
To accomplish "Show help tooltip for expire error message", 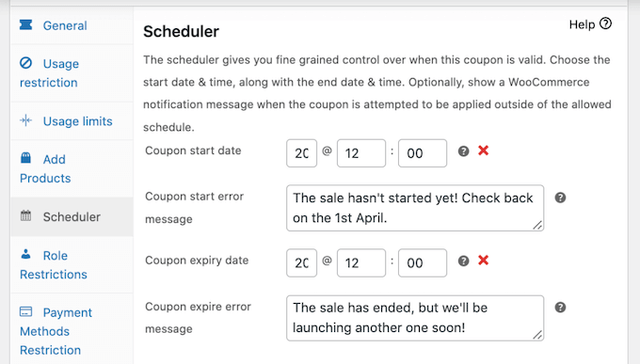I will click(x=560, y=308).
